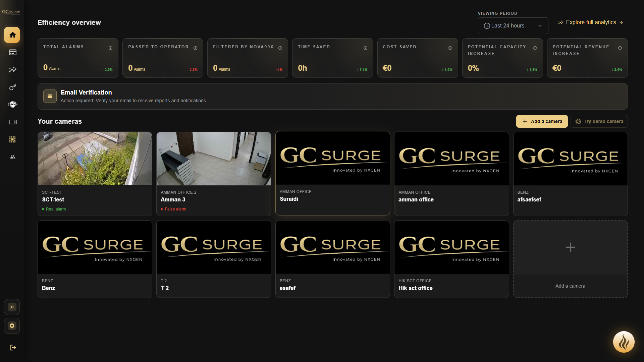Open the esafef camera card
Viewport: 644px width, 362px height.
332,259
